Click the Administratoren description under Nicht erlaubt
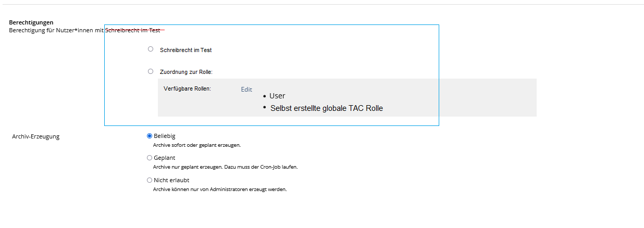Image resolution: width=644 pixels, height=228 pixels. click(x=219, y=189)
